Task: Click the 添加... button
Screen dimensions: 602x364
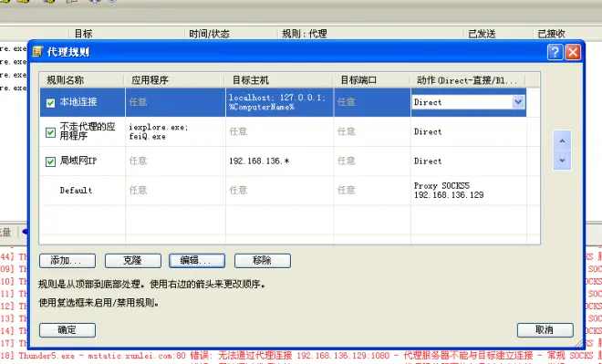Action: 67,261
